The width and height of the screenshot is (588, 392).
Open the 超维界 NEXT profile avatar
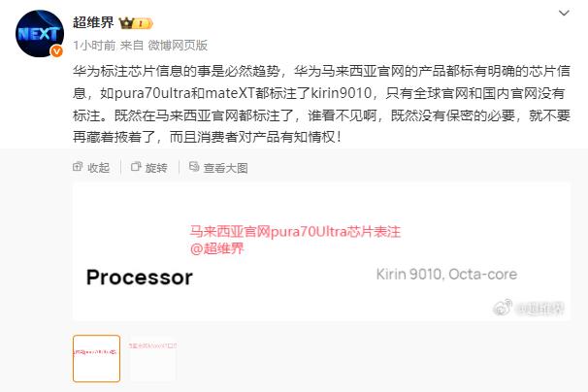[x=40, y=34]
